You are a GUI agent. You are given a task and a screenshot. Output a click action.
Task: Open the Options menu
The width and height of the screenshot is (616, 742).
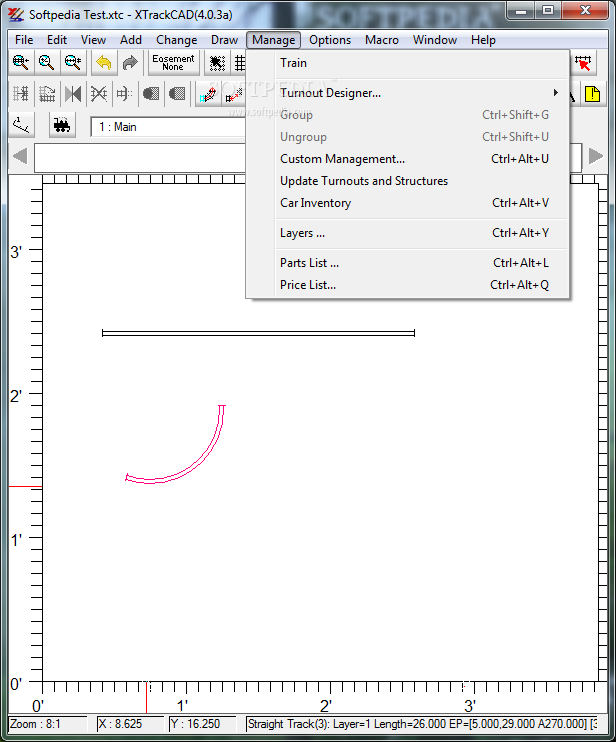click(330, 40)
